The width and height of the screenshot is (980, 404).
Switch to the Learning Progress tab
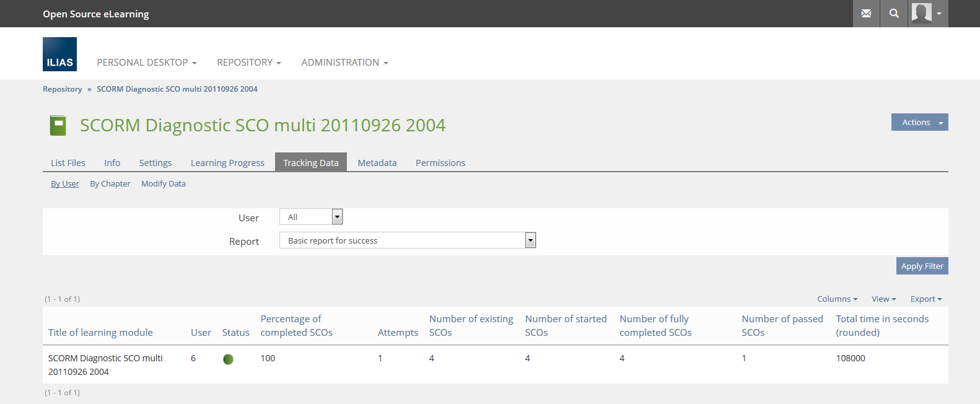point(227,163)
